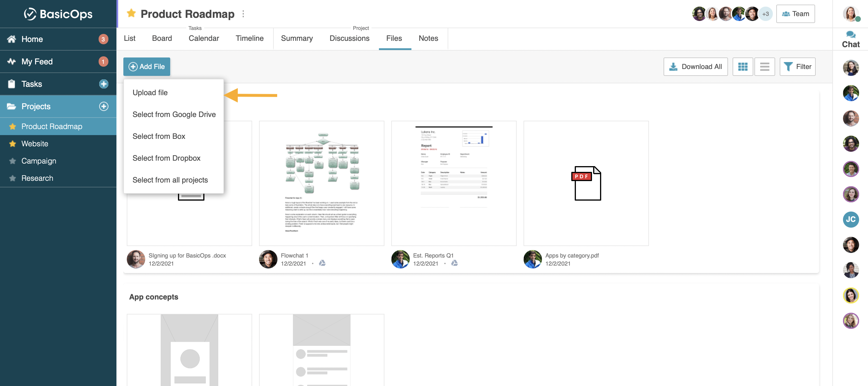Viewport: 868px width, 386px height.
Task: Select from Dropbox in the Add File menu
Action: (166, 158)
